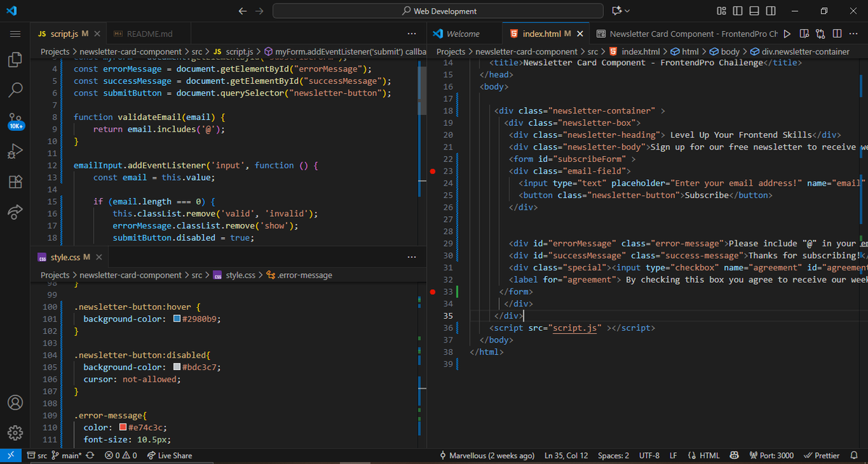Toggle the breakpoint on line 23
Screen dimensions: 868x464
[x=433, y=171]
